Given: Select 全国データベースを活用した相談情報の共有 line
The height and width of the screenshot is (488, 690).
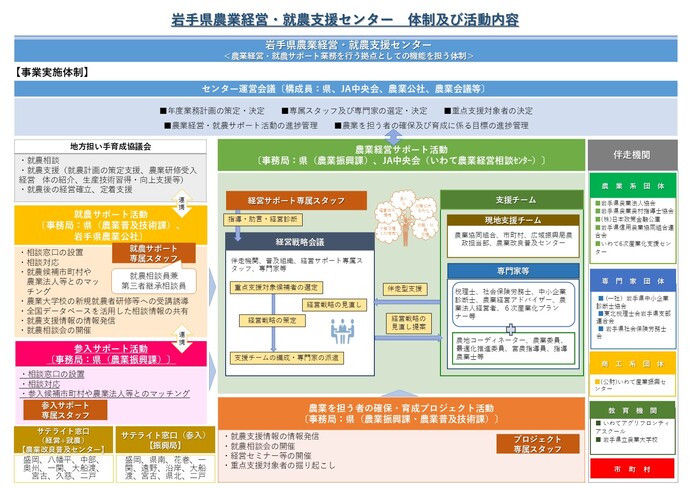Looking at the screenshot, I should (x=105, y=311).
